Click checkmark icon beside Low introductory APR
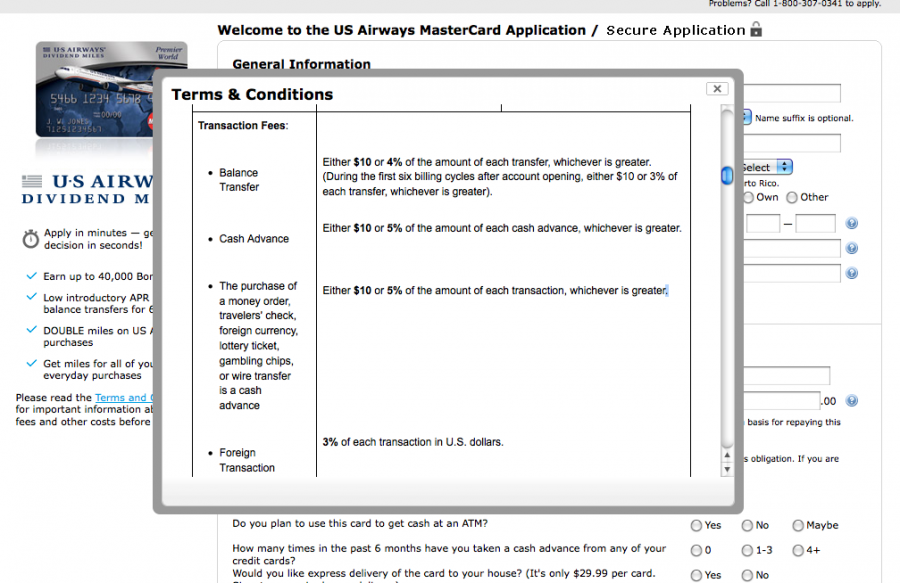The height and width of the screenshot is (583, 900). coord(32,297)
